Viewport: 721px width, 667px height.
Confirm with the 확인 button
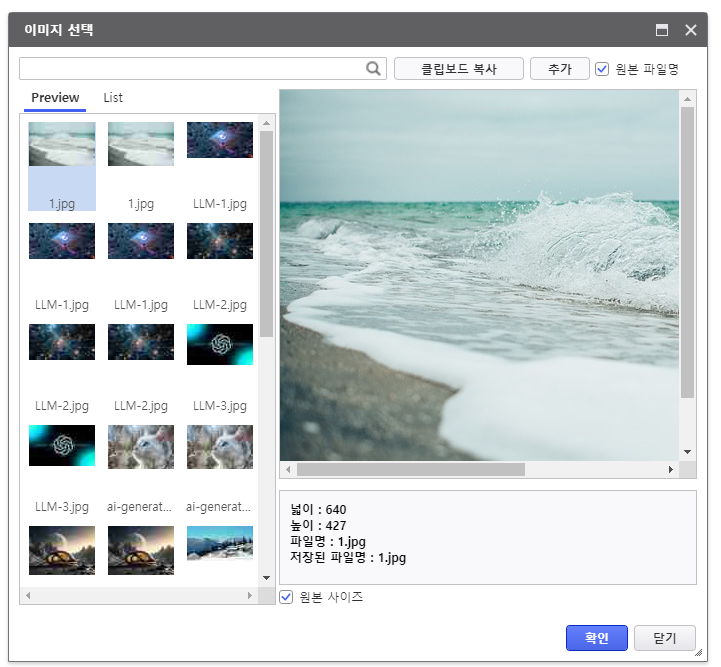click(x=596, y=638)
